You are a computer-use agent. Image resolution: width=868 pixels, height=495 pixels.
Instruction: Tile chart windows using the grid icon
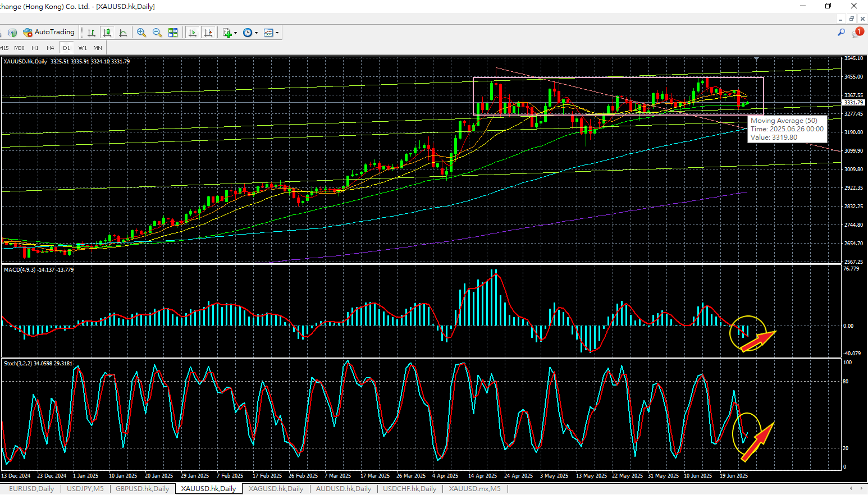click(173, 33)
